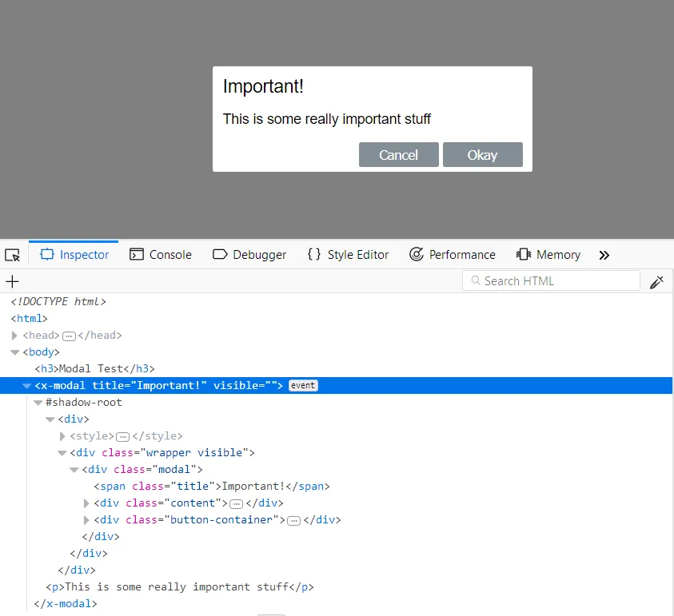Image resolution: width=674 pixels, height=616 pixels.
Task: Click ellipsis badge in style element
Action: coord(122,436)
